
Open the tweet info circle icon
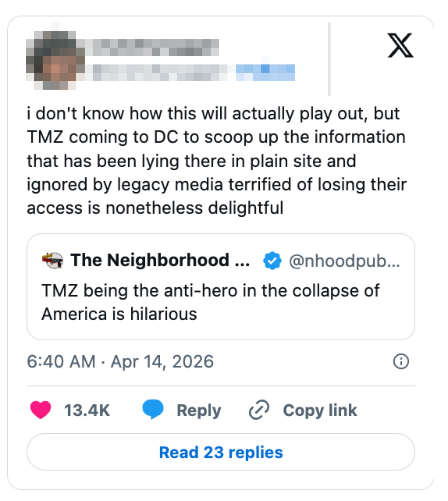[401, 361]
